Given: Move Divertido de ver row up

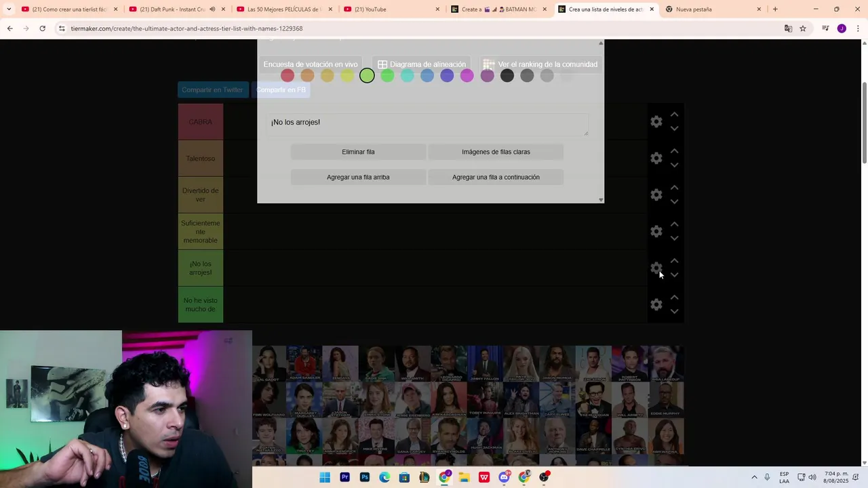Looking at the screenshot, I should 674,188.
